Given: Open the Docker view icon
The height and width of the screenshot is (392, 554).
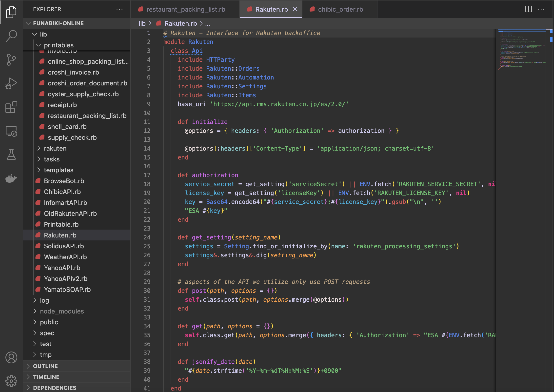Looking at the screenshot, I should 11,178.
